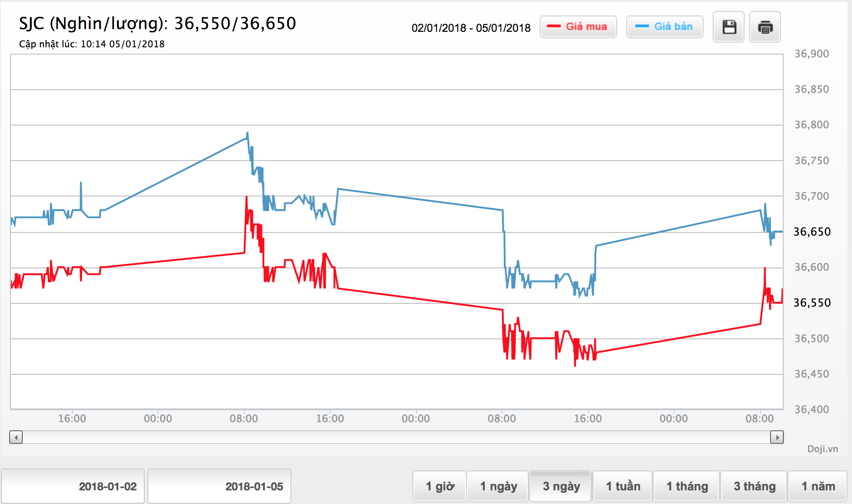Click the 36,900 axis label
Screen dimensions: 852x504
811,54
